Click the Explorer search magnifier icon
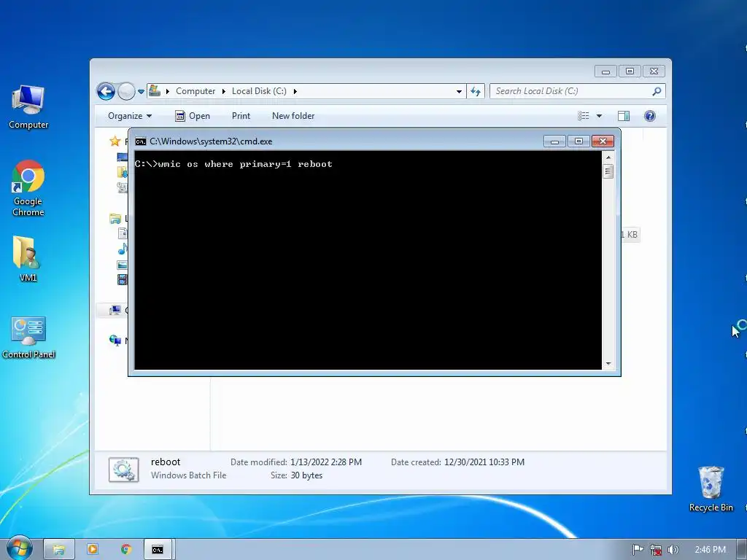The width and height of the screenshot is (747, 560). coord(657,91)
